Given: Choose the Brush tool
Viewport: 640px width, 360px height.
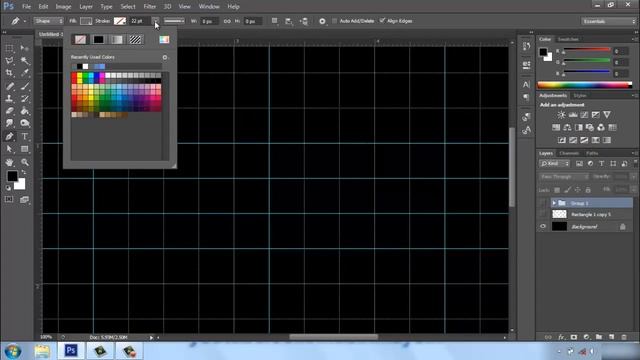Looking at the screenshot, I should click(24, 86).
